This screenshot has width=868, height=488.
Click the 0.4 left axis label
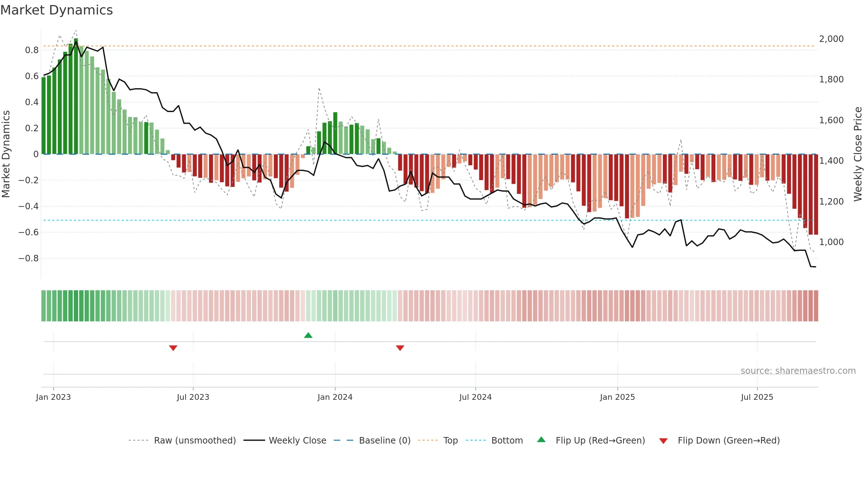click(32, 102)
